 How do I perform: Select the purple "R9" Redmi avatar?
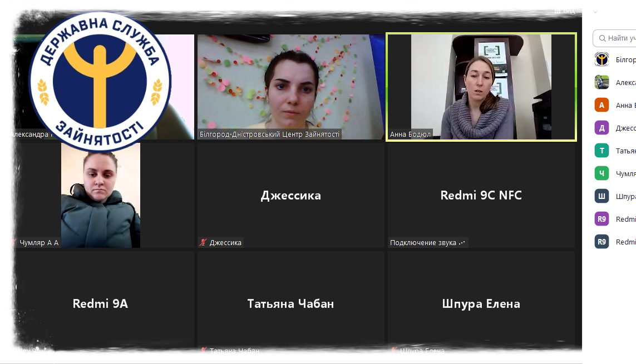pos(602,219)
